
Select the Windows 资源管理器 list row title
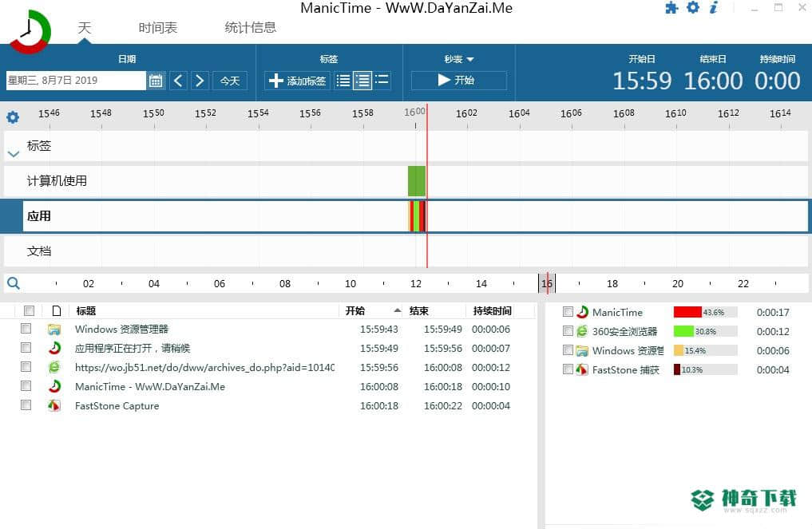[121, 330]
